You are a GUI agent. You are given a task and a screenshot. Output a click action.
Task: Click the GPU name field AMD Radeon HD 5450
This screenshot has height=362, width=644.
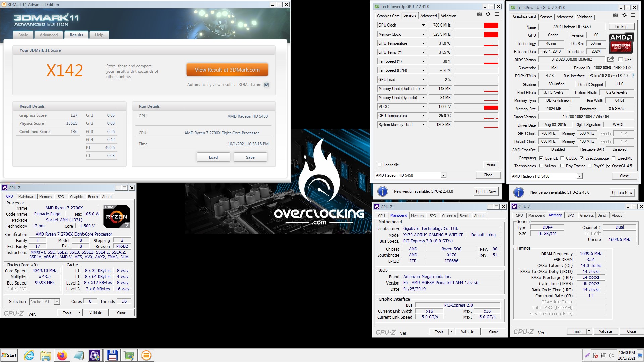point(572,27)
